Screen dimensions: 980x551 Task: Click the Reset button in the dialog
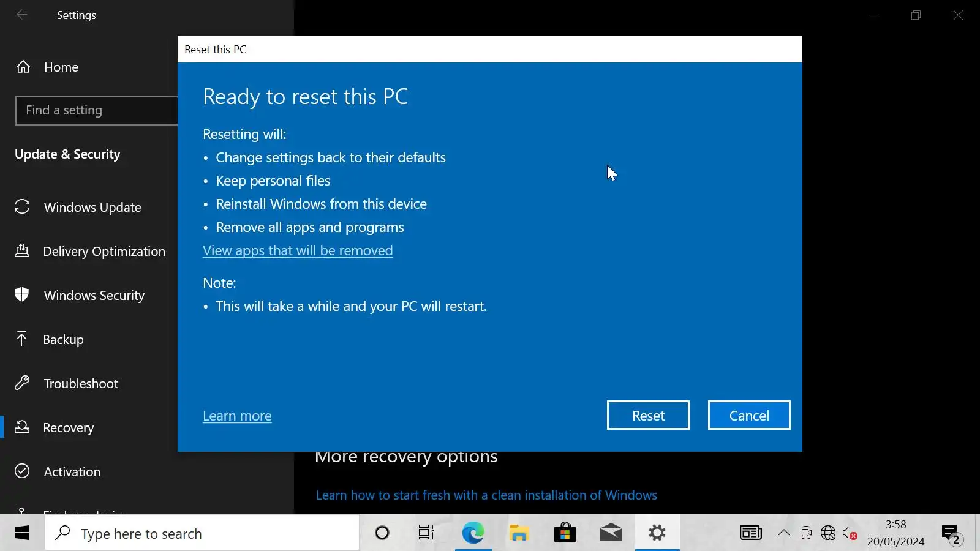[648, 415]
